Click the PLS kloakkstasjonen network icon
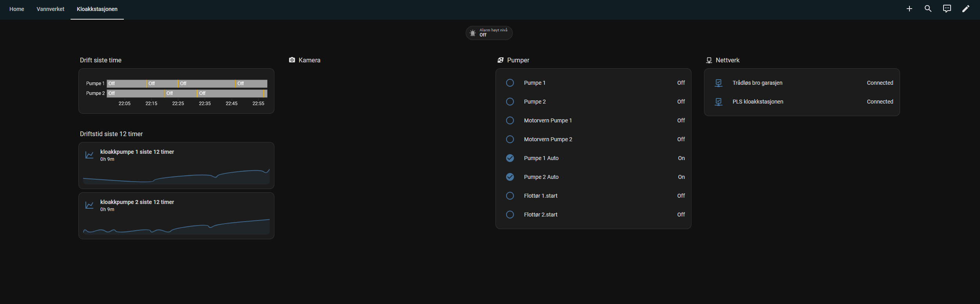This screenshot has height=304, width=980. click(718, 102)
